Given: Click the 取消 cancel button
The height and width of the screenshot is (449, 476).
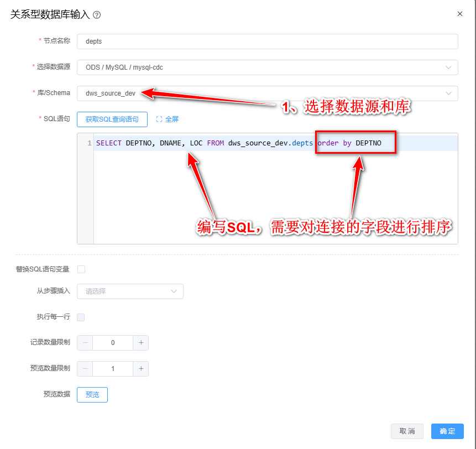Looking at the screenshot, I should coord(407,431).
